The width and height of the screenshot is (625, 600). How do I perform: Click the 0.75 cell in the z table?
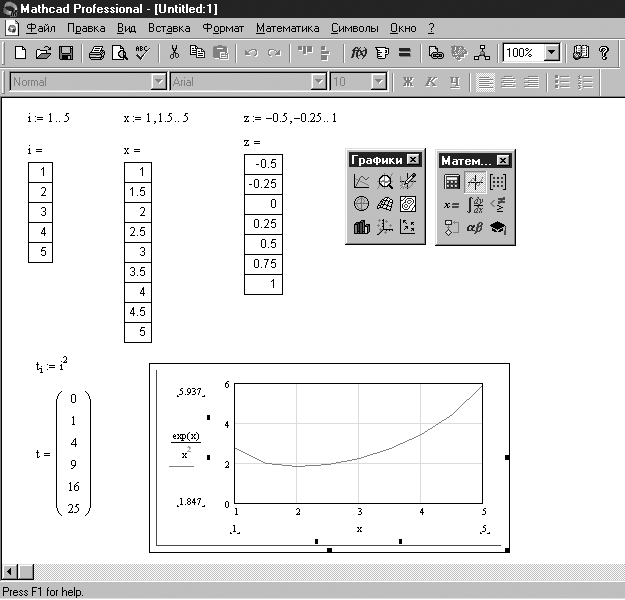pos(263,264)
